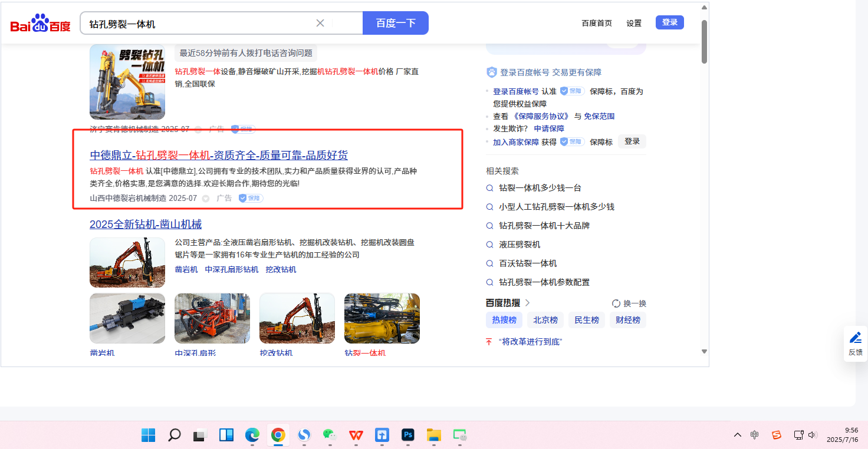
Task: Toggle the Chinese input method indicator
Action: pos(754,435)
